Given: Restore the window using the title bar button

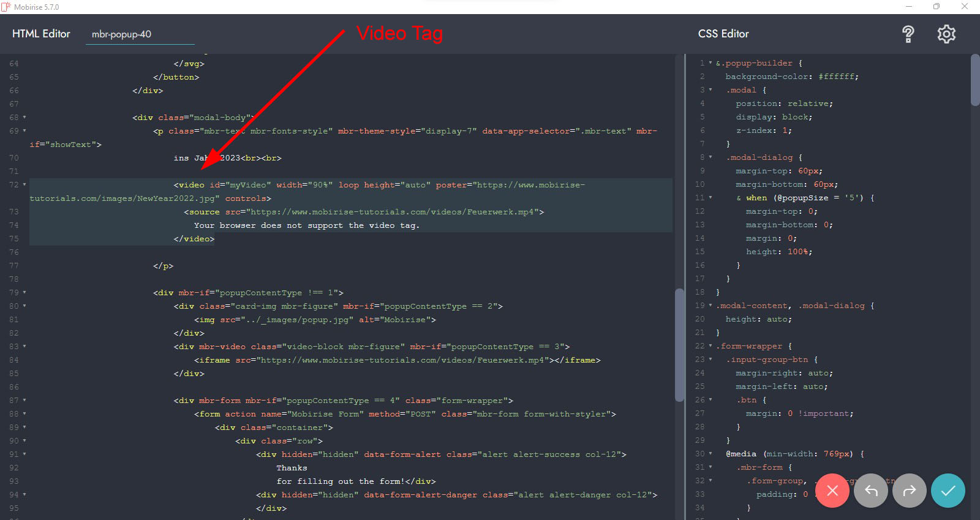Looking at the screenshot, I should [x=936, y=7].
